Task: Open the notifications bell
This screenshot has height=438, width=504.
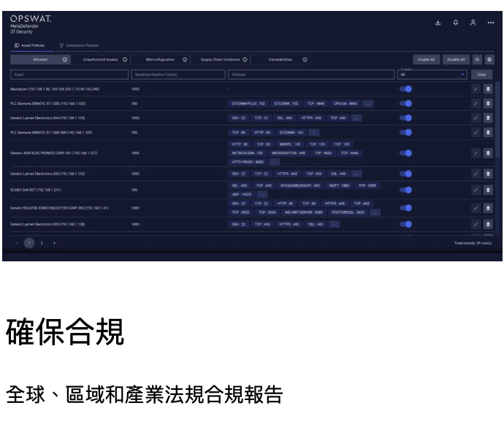Action: (456, 23)
